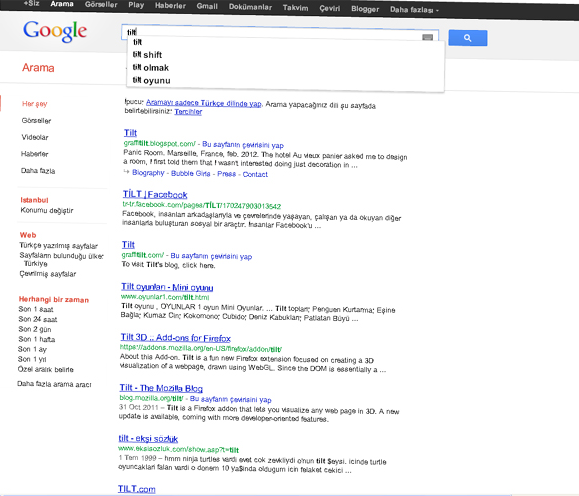Open the Tercihler link
This screenshot has height=496, width=579.
(188, 112)
